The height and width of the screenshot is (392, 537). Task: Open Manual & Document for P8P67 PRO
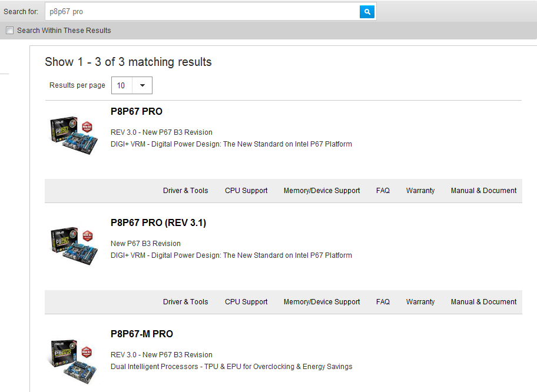click(x=483, y=191)
